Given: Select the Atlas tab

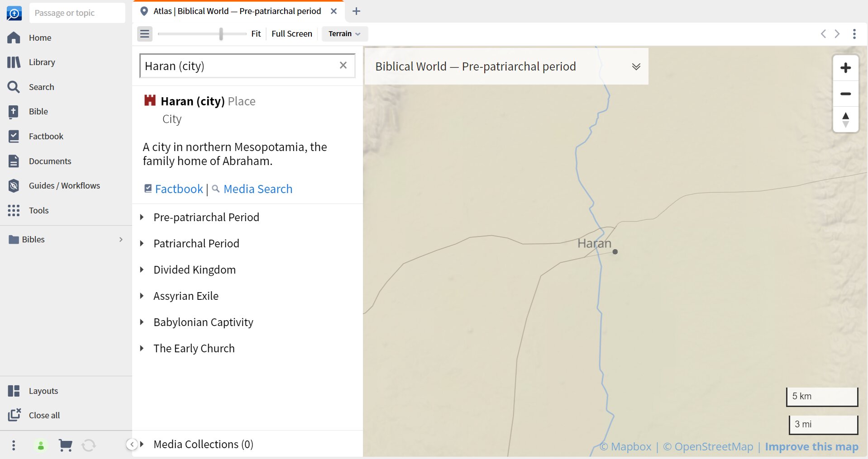Looking at the screenshot, I should pyautogui.click(x=235, y=11).
